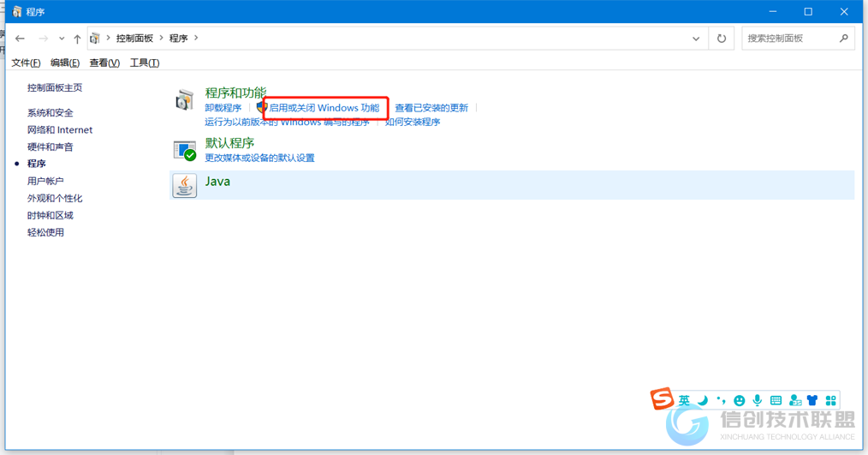
Task: Open the 编辑(E) menu
Action: (x=65, y=63)
